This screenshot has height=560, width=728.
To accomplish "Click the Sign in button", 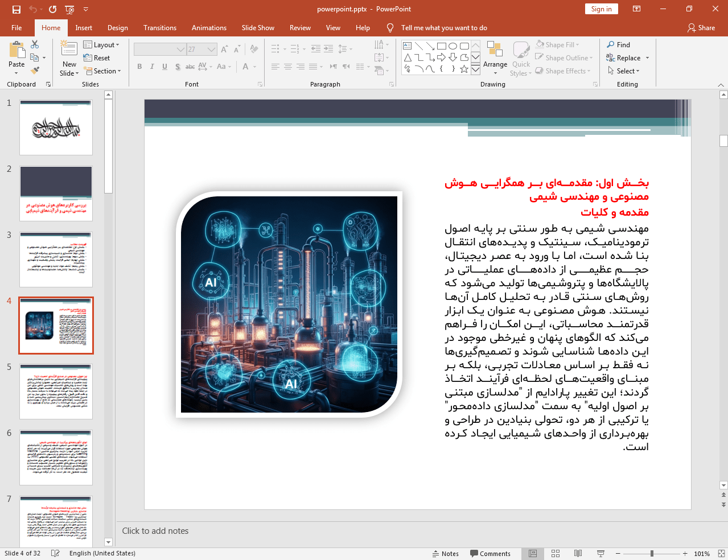I will 601,9.
